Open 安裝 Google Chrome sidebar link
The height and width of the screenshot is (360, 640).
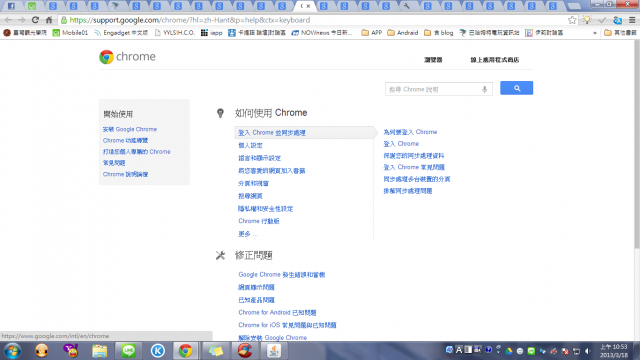(130, 129)
